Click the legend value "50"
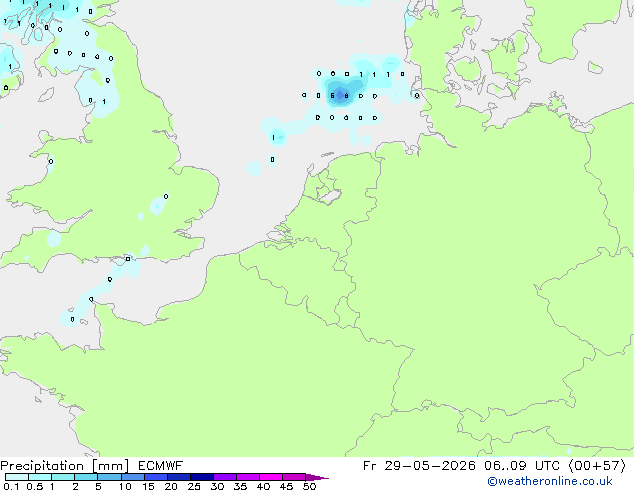Viewport: 634px width, 490px height. pyautogui.click(x=309, y=486)
